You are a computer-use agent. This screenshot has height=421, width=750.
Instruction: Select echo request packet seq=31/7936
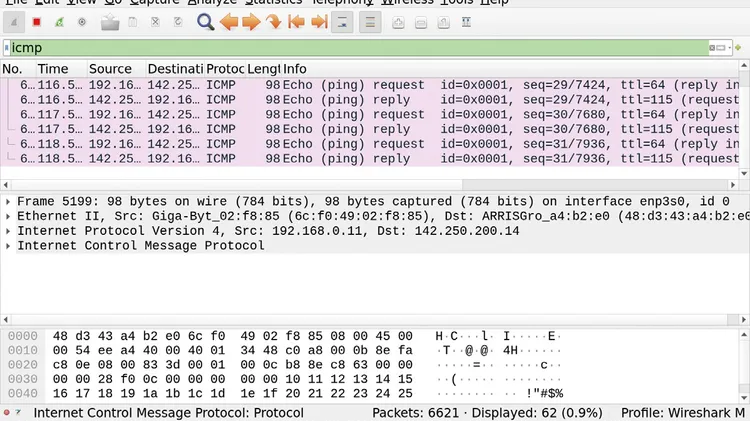pyautogui.click(x=370, y=144)
